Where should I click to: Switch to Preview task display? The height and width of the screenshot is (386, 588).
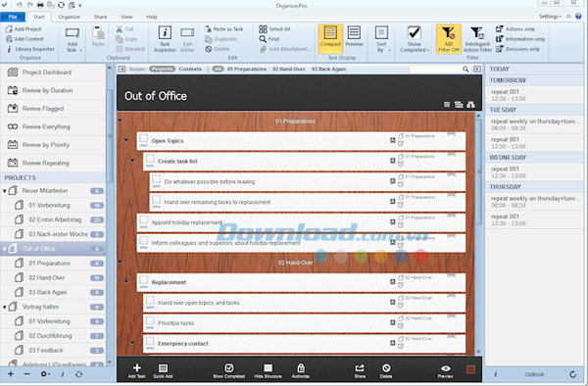tap(354, 36)
